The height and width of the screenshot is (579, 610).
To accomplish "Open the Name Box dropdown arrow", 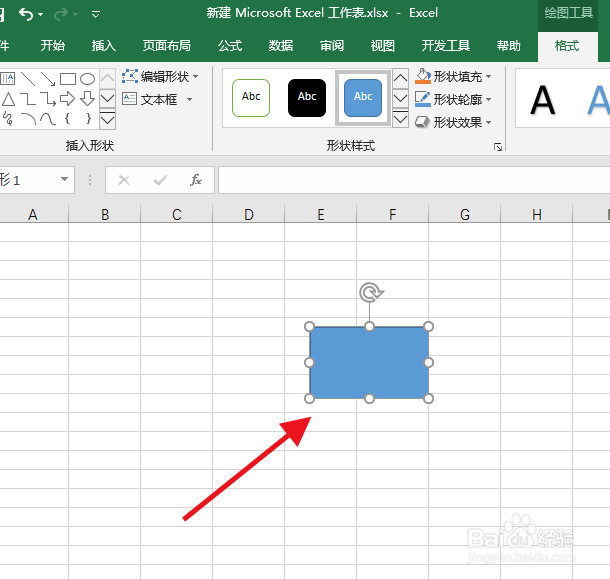I will (64, 179).
